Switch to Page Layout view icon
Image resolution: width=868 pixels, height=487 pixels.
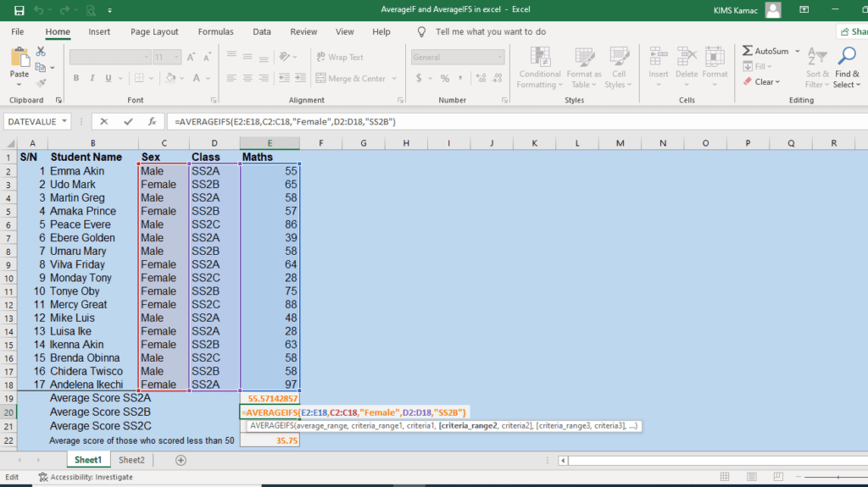pyautogui.click(x=751, y=477)
